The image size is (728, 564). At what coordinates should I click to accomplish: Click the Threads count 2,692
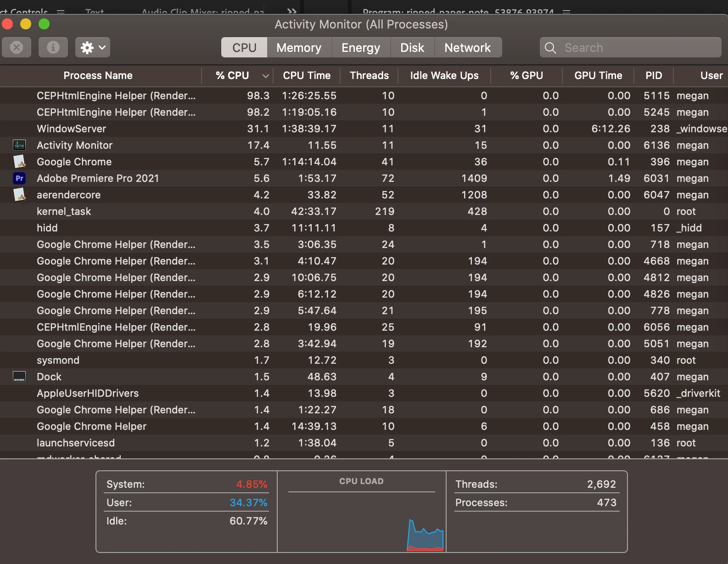pyautogui.click(x=601, y=484)
